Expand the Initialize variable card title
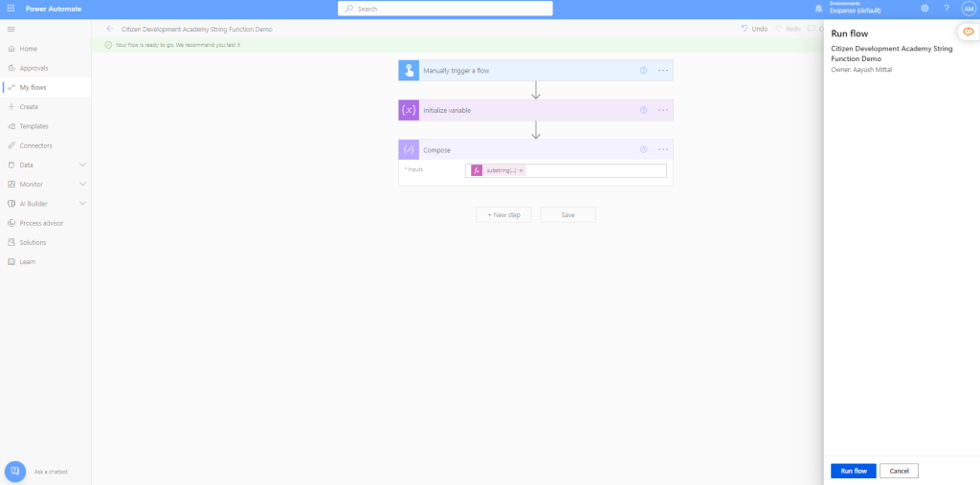 pyautogui.click(x=447, y=111)
